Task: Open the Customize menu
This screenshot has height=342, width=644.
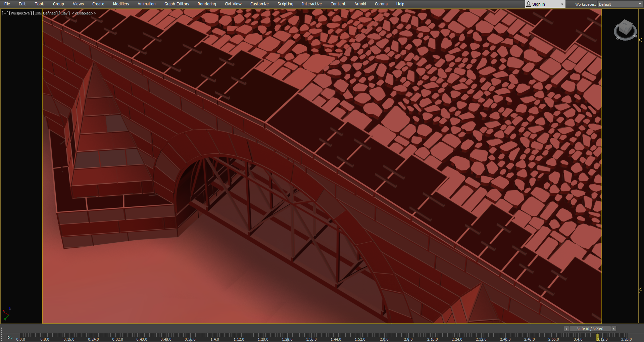Action: point(259,4)
